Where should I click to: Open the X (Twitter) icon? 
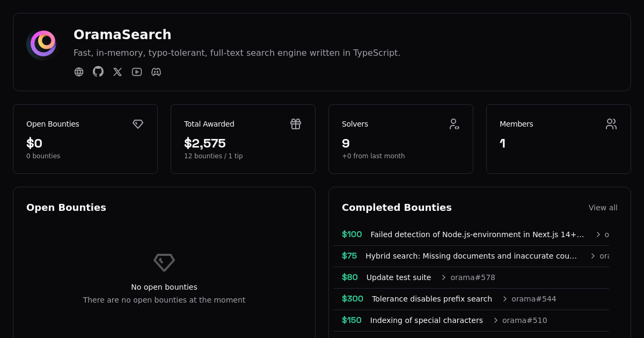click(118, 72)
